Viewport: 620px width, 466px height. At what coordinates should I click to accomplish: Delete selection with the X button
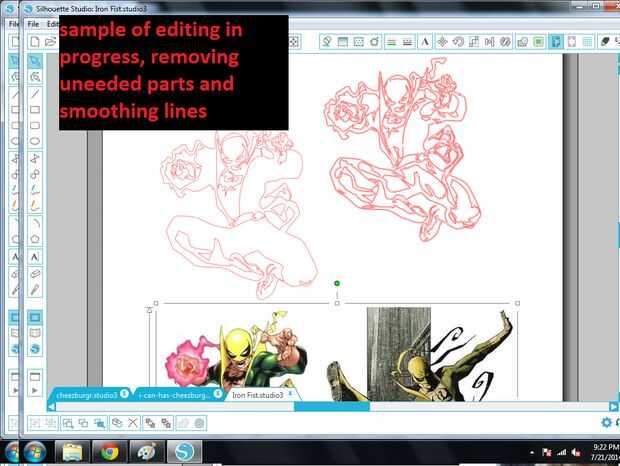133,423
